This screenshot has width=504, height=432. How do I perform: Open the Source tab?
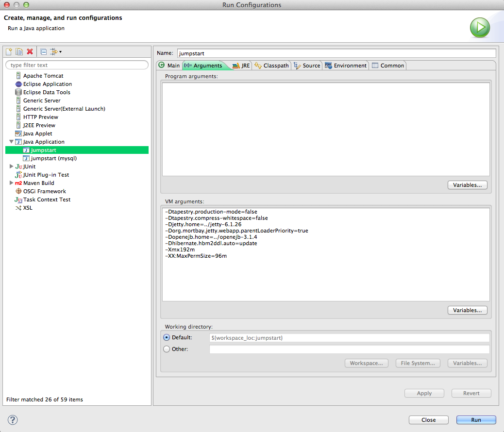point(307,65)
